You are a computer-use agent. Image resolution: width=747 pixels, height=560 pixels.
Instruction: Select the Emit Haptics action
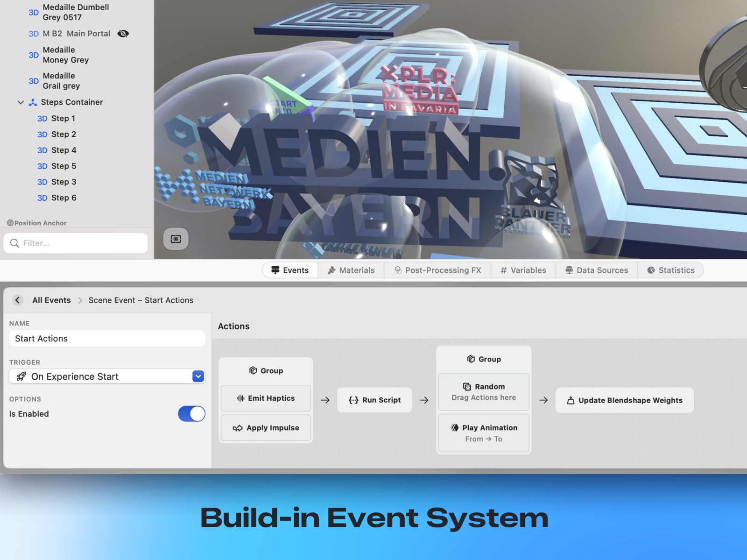(x=266, y=398)
